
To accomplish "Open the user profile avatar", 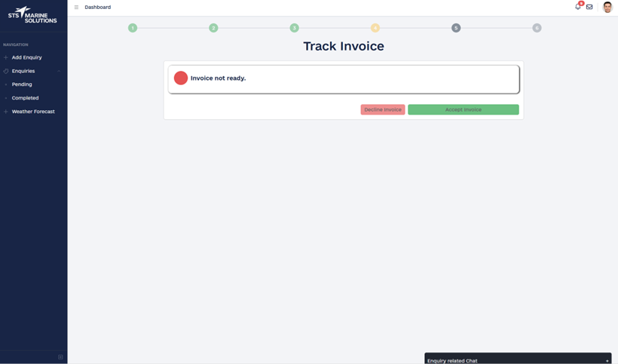I will coord(607,7).
